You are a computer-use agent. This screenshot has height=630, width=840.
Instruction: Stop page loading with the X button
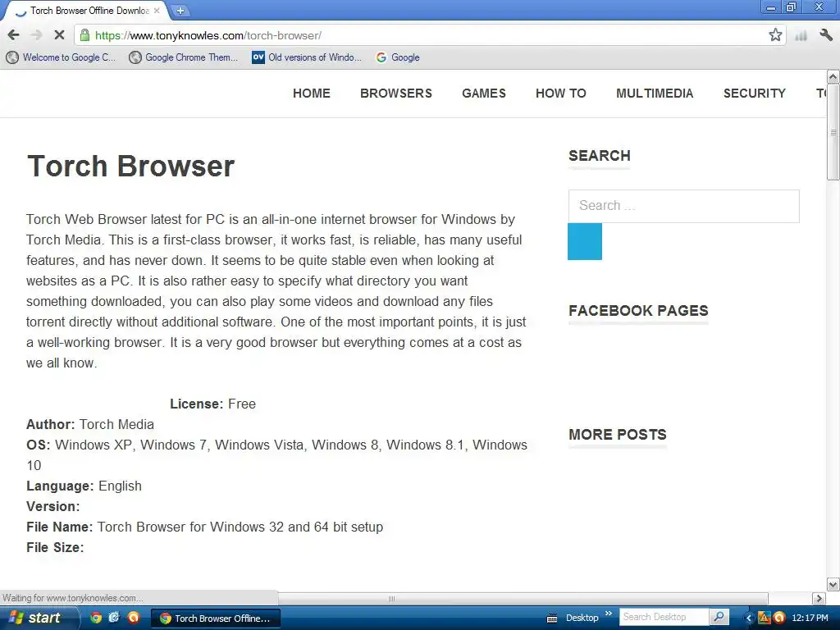(x=59, y=35)
